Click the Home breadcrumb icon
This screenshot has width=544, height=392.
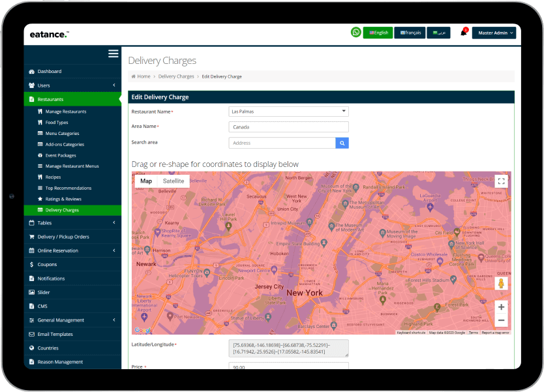(134, 76)
